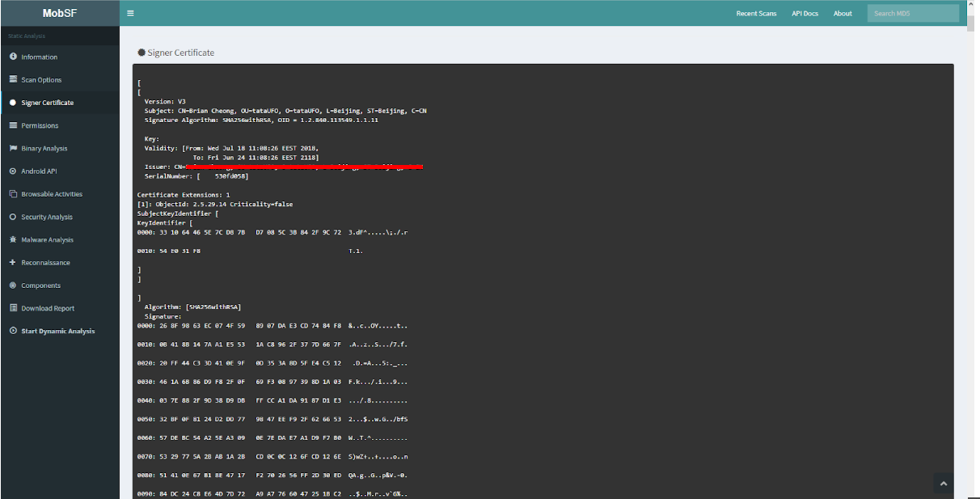Viewport: 980px width, 499px height.
Task: Click the hamburger menu toggle icon
Action: click(x=130, y=13)
